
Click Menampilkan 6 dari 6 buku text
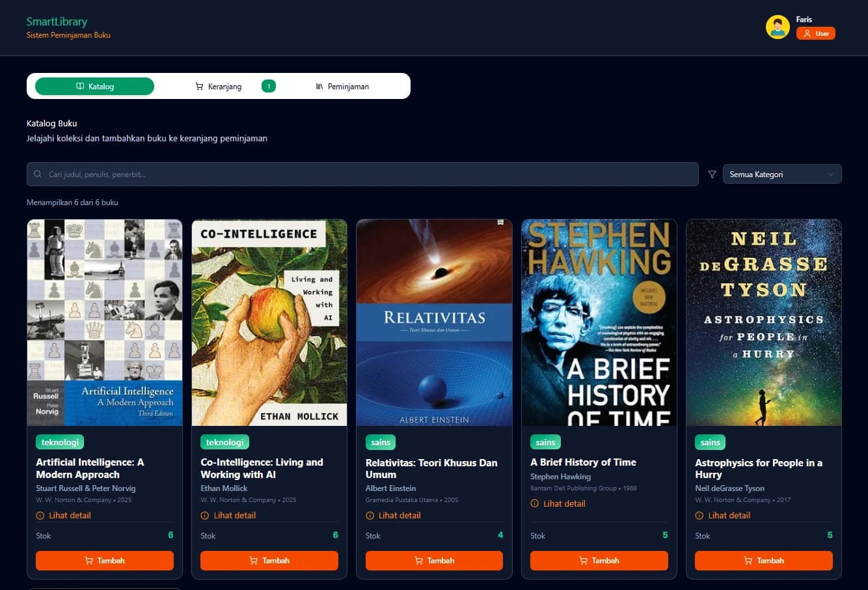pos(72,203)
